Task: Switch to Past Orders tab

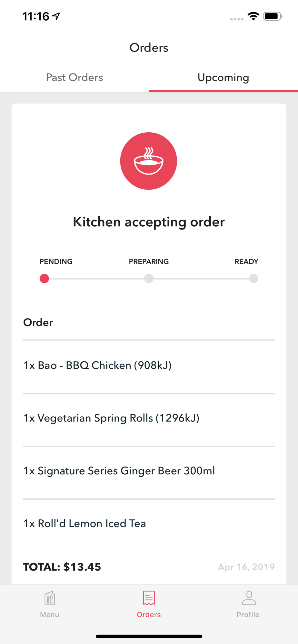Action: [x=74, y=78]
